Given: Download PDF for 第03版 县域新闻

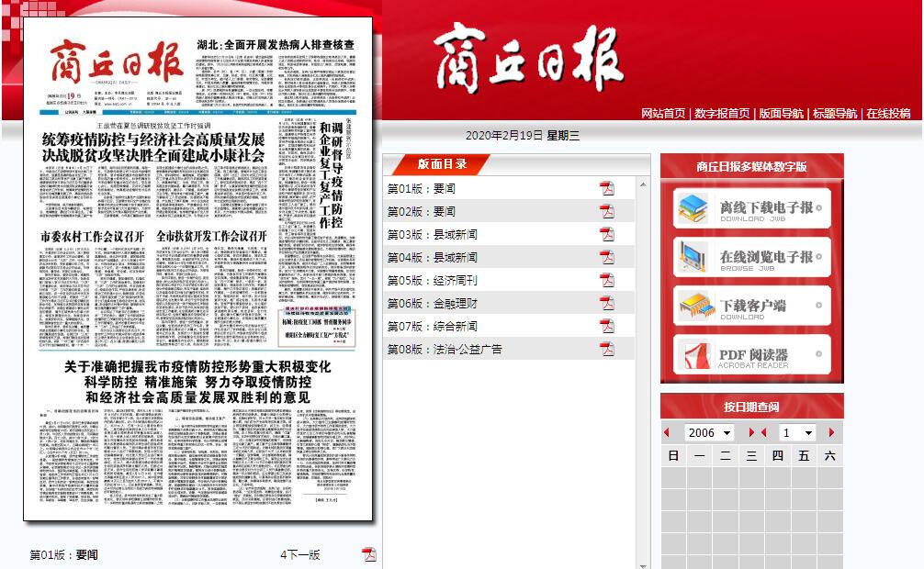Looking at the screenshot, I should [x=606, y=235].
